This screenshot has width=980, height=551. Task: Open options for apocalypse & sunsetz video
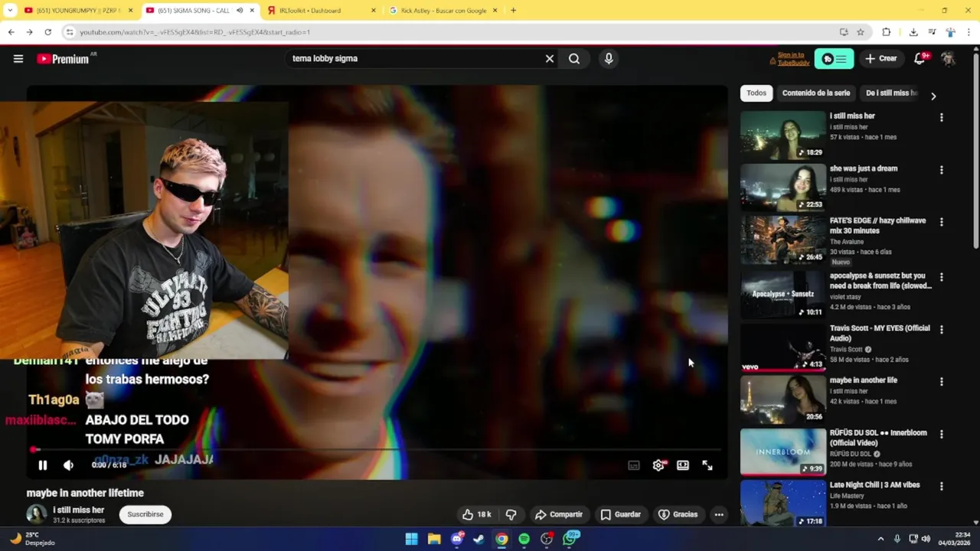coord(942,277)
